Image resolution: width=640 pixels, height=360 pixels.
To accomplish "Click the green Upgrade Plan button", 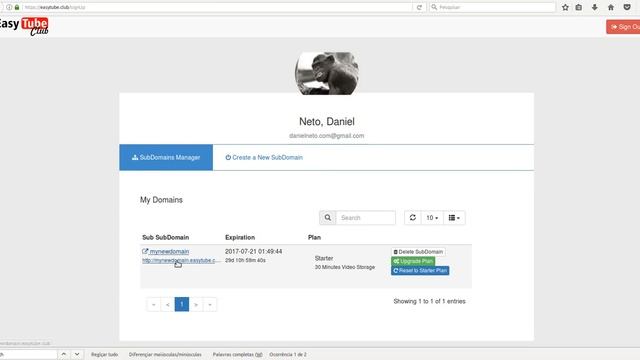I will pos(413,261).
